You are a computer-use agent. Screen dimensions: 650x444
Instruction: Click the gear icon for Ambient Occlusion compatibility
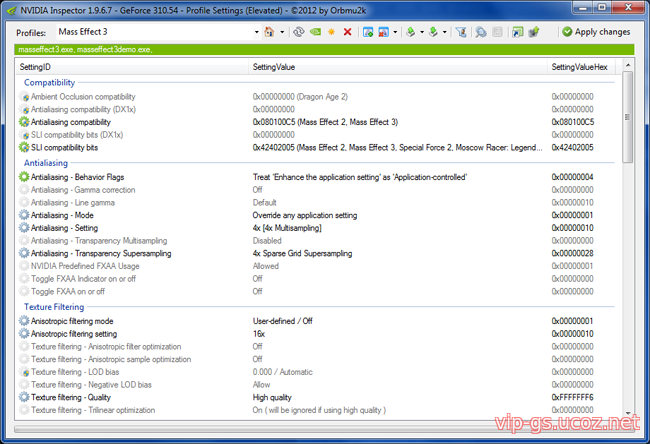(24, 97)
